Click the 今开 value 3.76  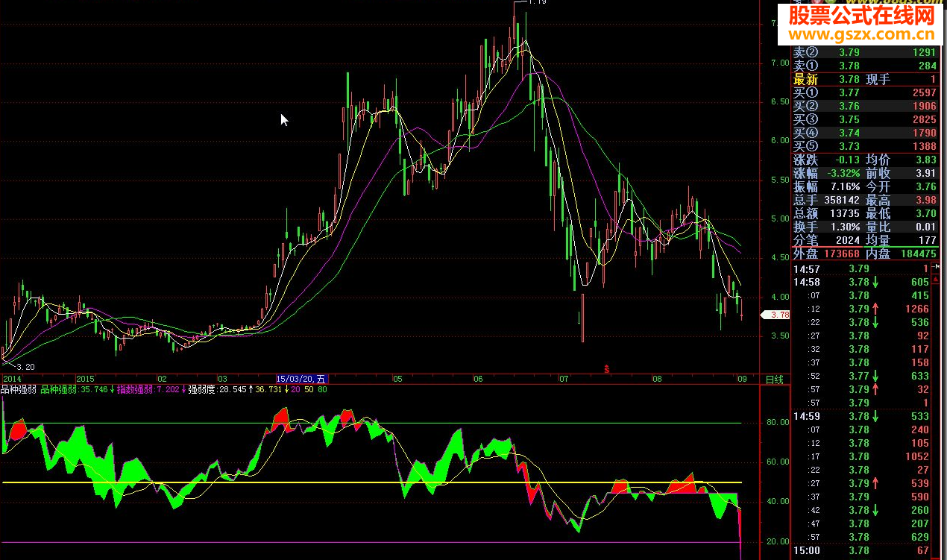coord(925,186)
